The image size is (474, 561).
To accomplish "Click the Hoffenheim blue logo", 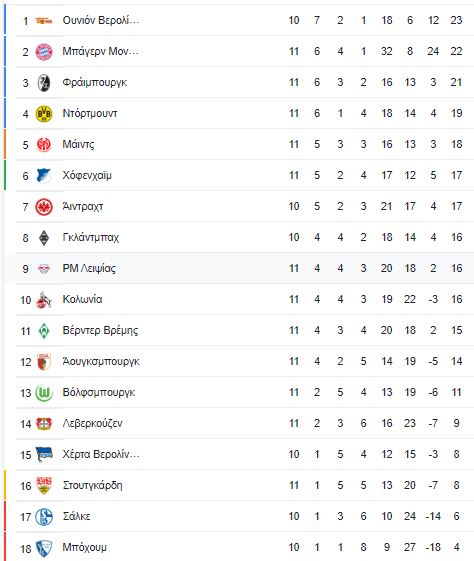I will [x=44, y=176].
